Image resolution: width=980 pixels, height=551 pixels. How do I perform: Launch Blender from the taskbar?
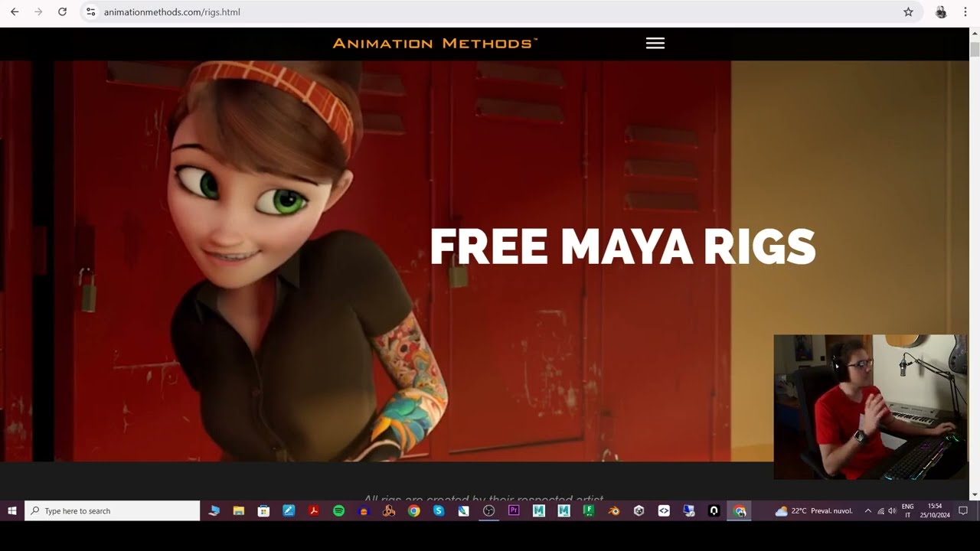(614, 510)
